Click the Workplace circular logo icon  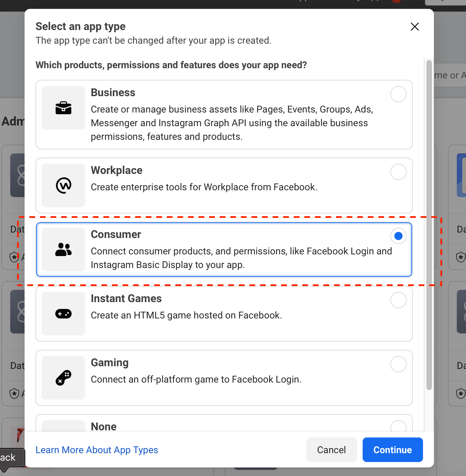[x=63, y=185]
